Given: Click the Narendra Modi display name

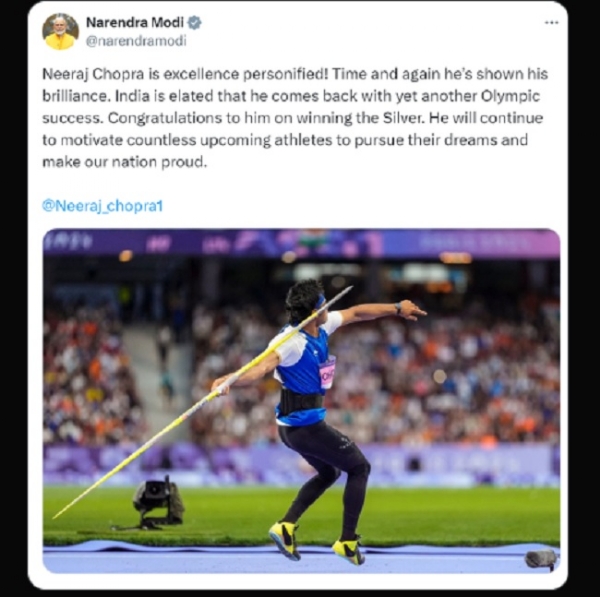Looking at the screenshot, I should (x=135, y=23).
